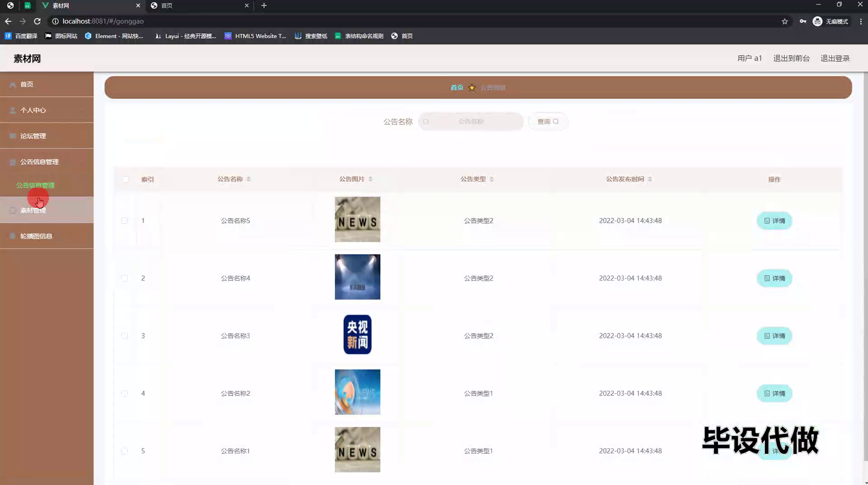Screen dimensions: 868x485
Task: Bookmark this page with star icon
Action: point(785,21)
